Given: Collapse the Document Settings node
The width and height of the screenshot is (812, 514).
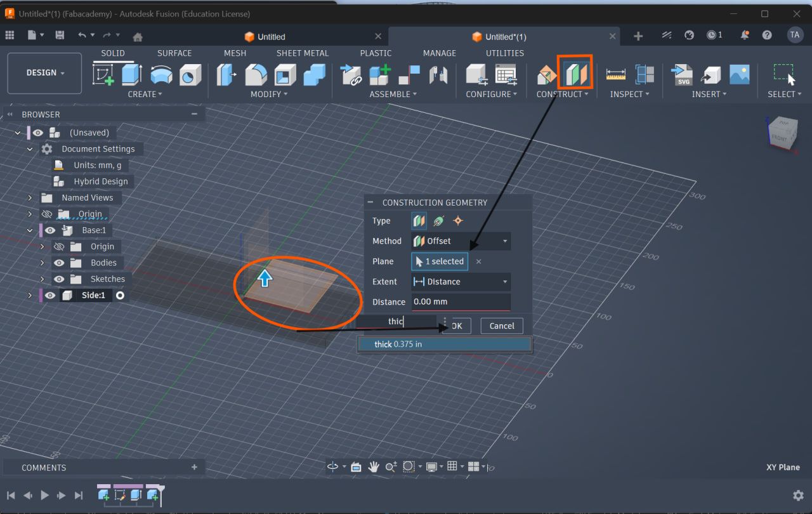Looking at the screenshot, I should click(30, 149).
